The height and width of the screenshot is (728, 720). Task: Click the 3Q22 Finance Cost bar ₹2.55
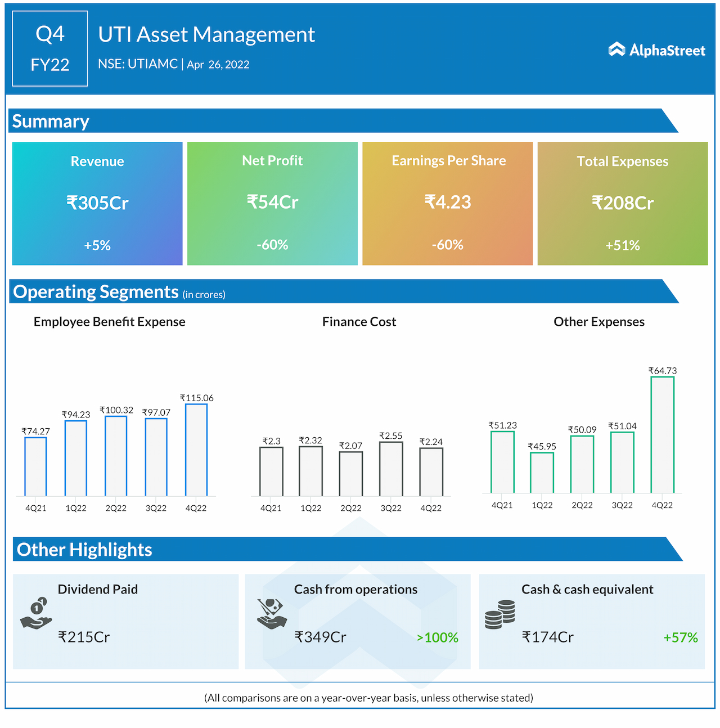click(x=391, y=469)
